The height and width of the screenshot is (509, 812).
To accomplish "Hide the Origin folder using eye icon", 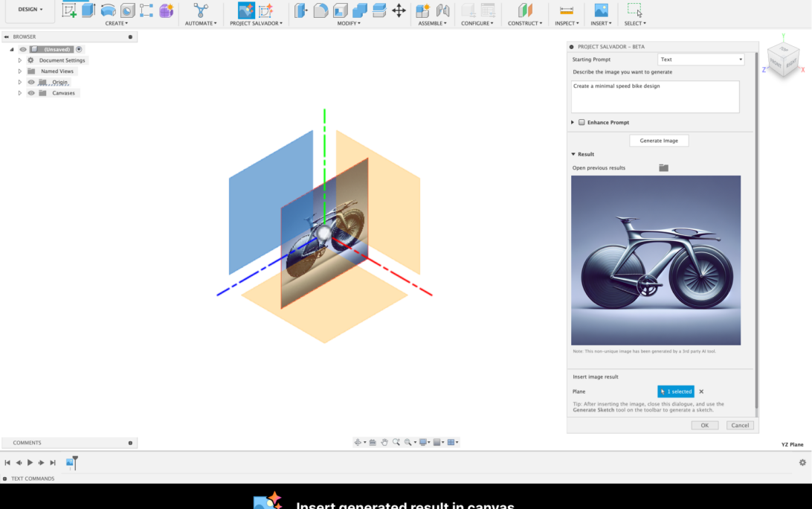I will pos(31,82).
